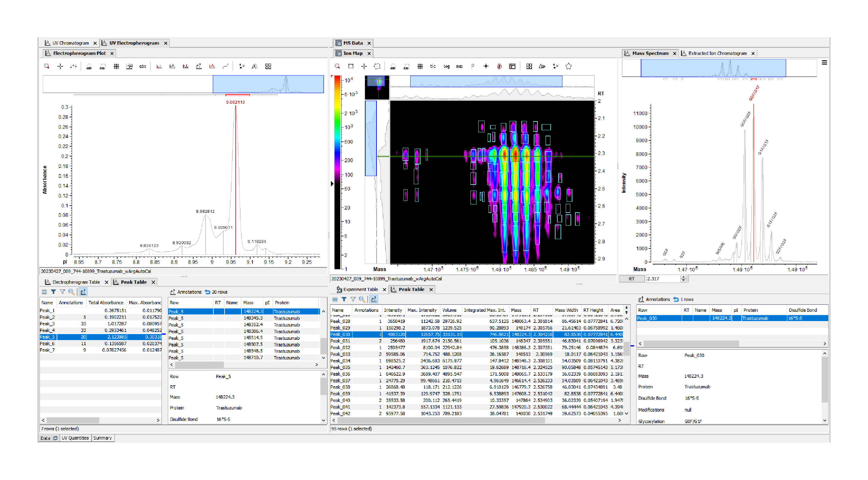
Task: Select crosshair cursor tool in Electropherogram Plot
Action: (60, 66)
